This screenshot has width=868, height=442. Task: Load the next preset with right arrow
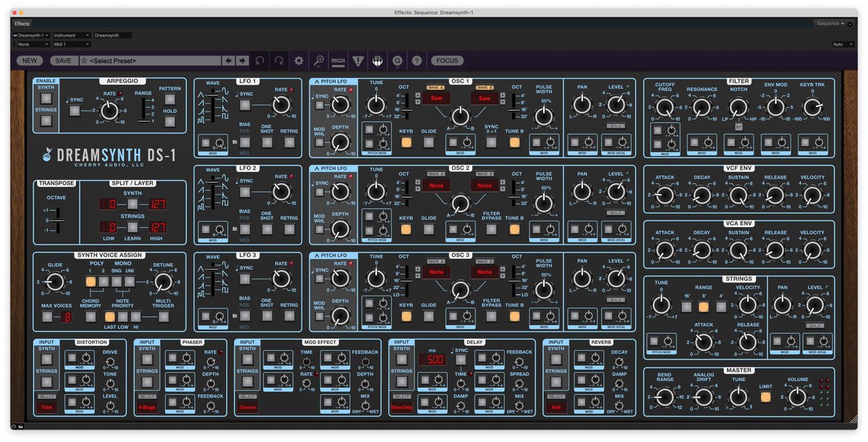click(242, 61)
